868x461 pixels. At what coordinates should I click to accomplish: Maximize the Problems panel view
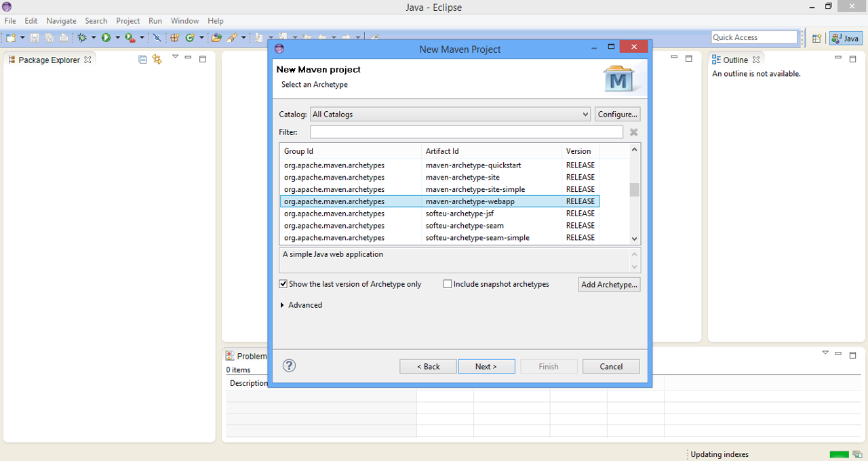(x=853, y=355)
